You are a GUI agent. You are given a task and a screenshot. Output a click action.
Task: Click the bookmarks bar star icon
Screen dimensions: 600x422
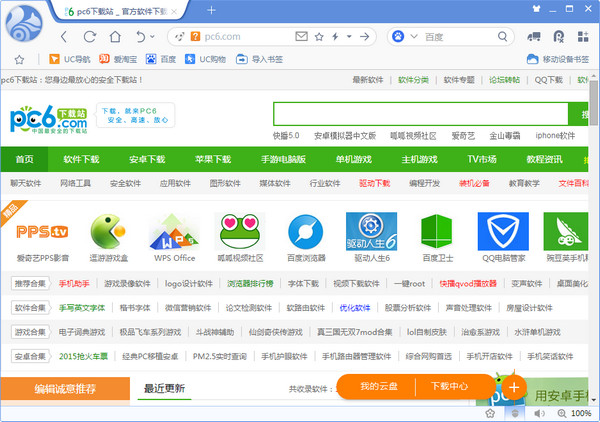(19, 59)
